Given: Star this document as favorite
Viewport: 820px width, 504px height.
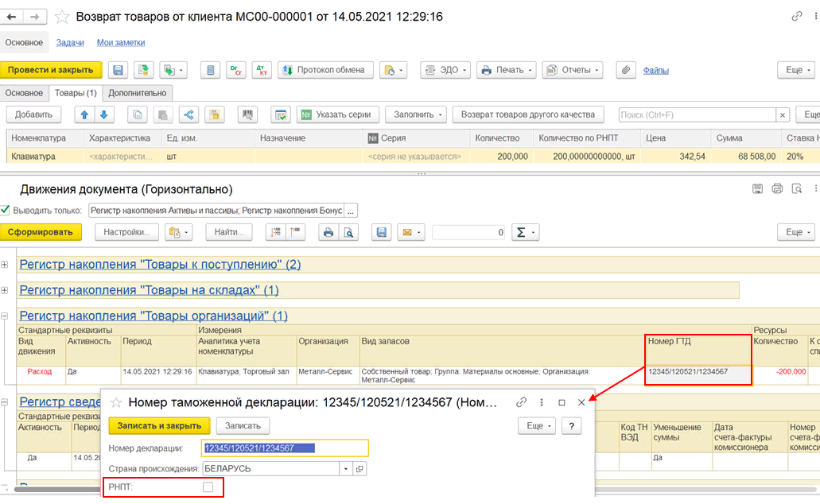Looking at the screenshot, I should coord(62,17).
